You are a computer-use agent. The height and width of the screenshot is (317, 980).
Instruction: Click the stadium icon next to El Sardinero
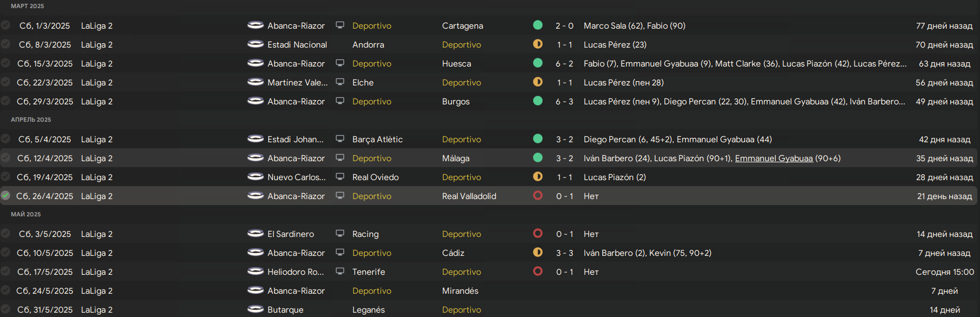pos(255,234)
